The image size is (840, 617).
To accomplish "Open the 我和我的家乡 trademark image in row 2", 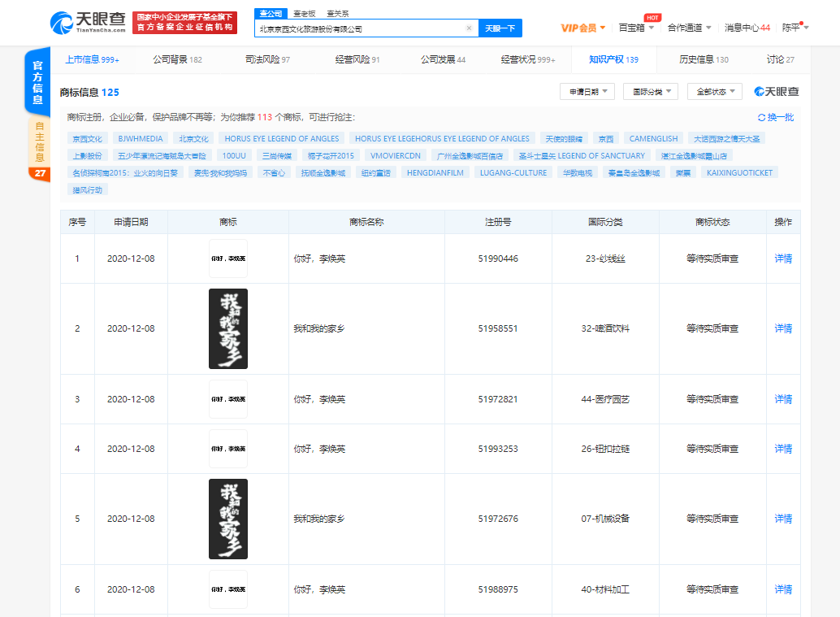I will tap(227, 328).
